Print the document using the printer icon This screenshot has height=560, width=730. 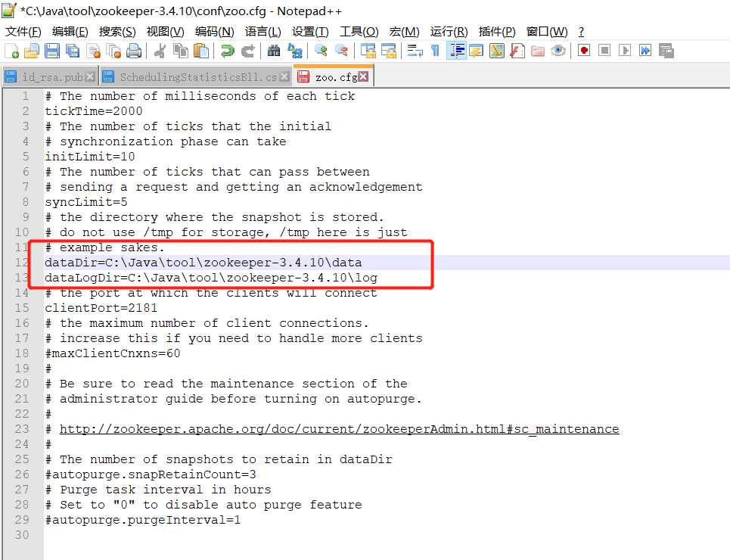pos(134,51)
